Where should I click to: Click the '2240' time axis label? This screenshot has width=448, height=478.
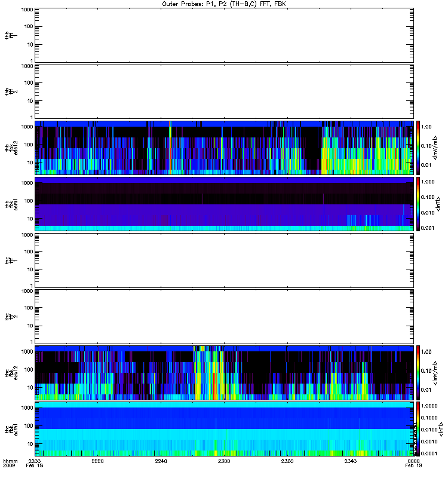coord(161,461)
